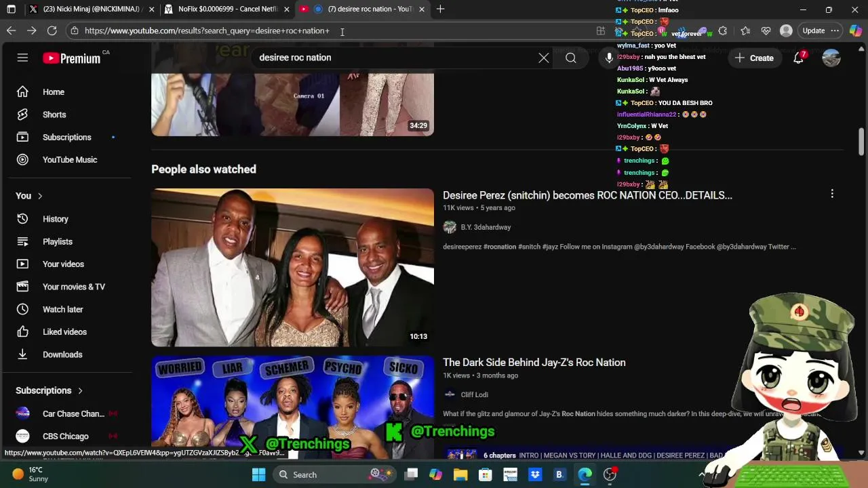Open more options for Desiree Perez video

pyautogui.click(x=832, y=195)
